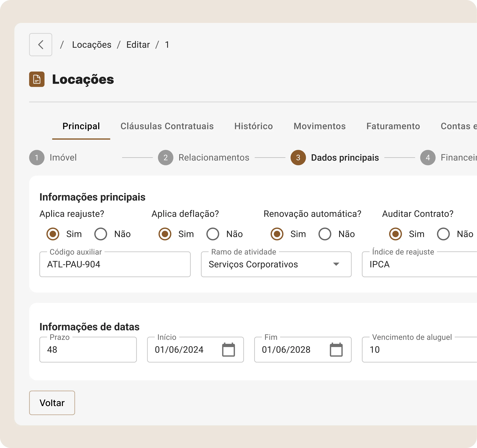Choose Não for Renovação automática

[325, 234]
